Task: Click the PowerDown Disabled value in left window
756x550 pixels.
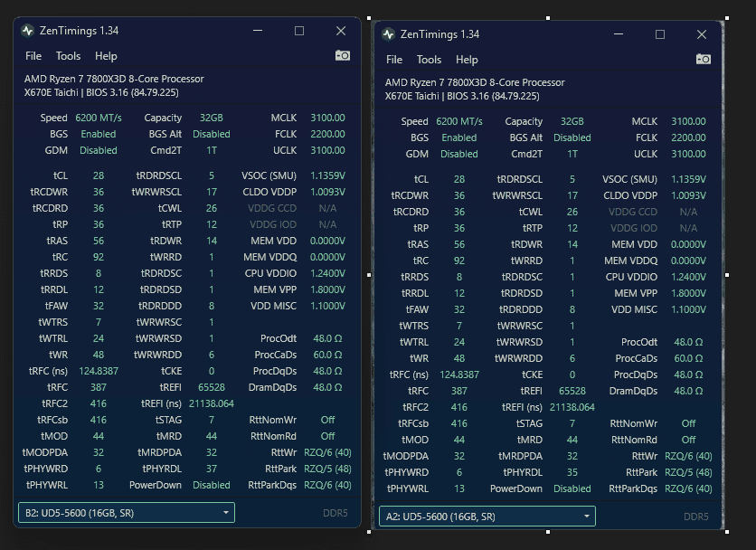Action: tap(212, 485)
